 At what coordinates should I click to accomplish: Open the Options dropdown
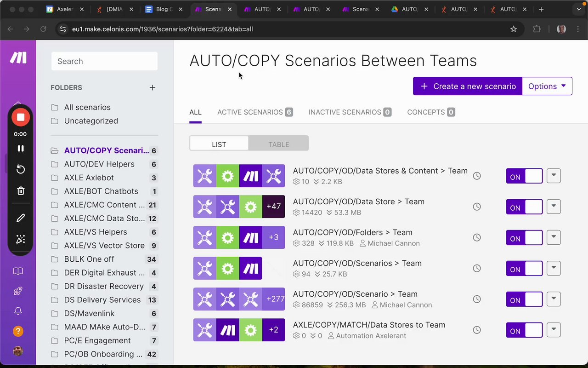(x=547, y=86)
